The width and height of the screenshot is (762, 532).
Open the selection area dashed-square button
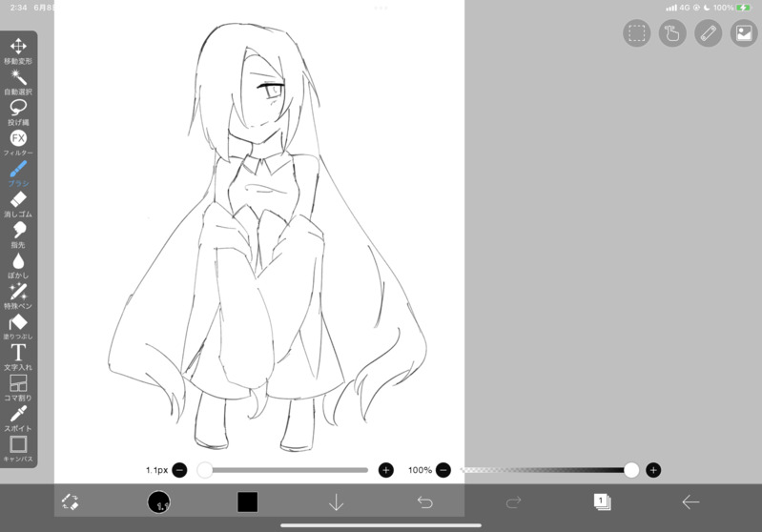637,33
